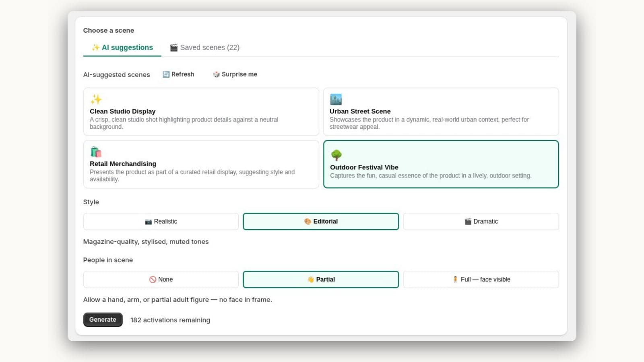
Task: Open the Saved scenes (22) tab
Action: click(x=204, y=47)
